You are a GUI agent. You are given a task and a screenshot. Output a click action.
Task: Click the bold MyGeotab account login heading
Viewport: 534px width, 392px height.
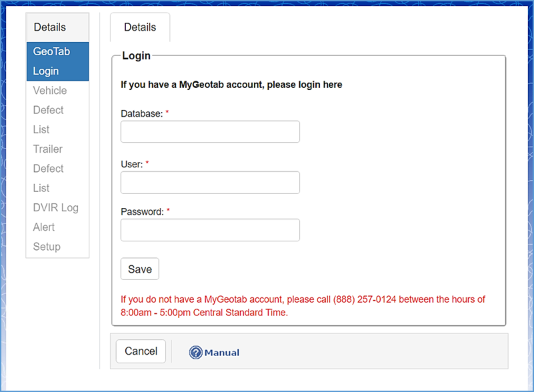click(x=231, y=85)
